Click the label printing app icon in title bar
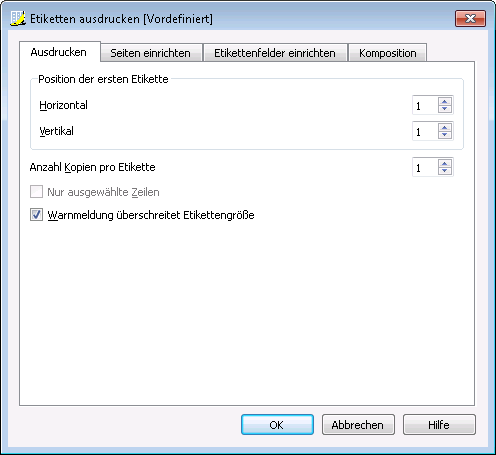The height and width of the screenshot is (455, 496). click(x=18, y=18)
